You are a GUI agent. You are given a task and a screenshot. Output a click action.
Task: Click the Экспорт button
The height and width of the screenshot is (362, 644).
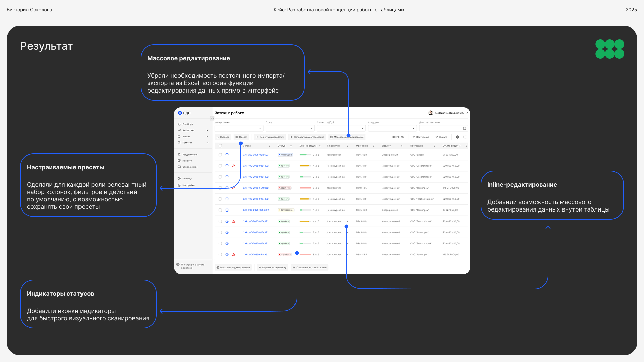click(223, 137)
